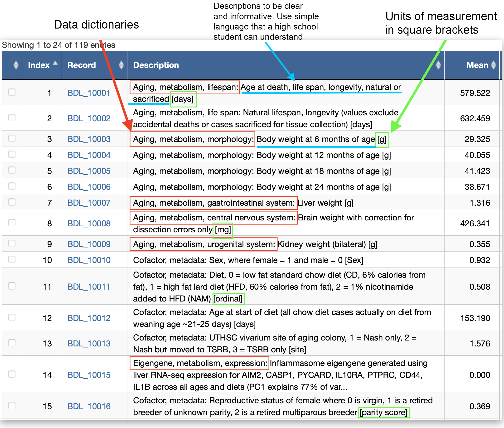
Task: Click sort arrows beside Mean header
Action: click(493, 65)
